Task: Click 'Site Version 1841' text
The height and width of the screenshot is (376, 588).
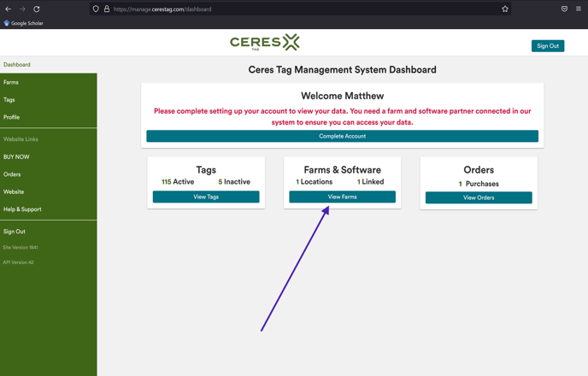Action: pyautogui.click(x=21, y=248)
